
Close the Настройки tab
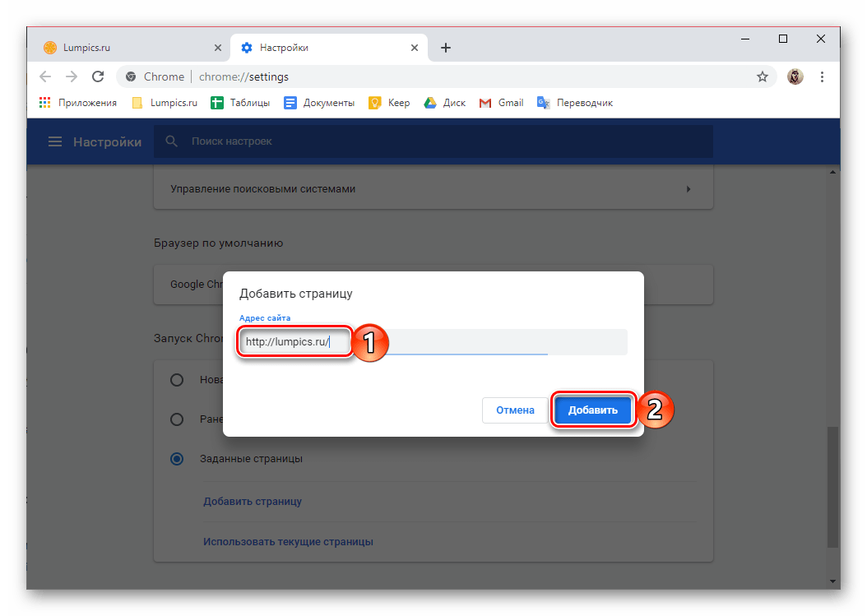tap(415, 48)
